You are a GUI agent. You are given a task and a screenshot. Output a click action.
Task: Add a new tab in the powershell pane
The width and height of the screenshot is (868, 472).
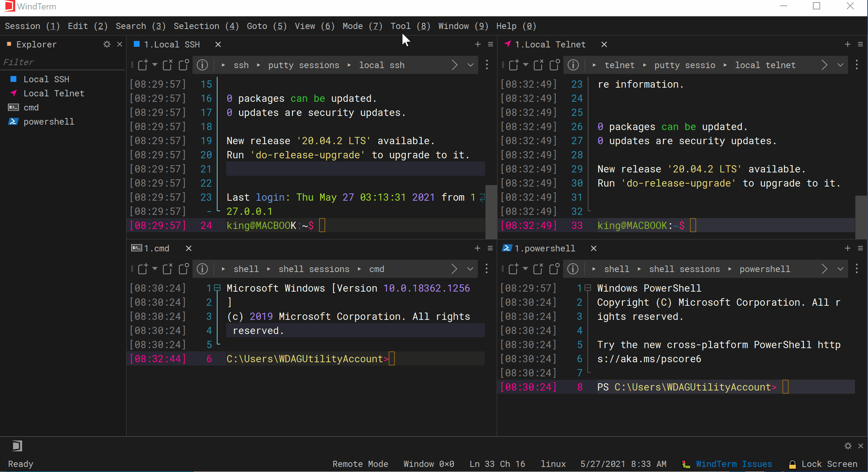(847, 248)
